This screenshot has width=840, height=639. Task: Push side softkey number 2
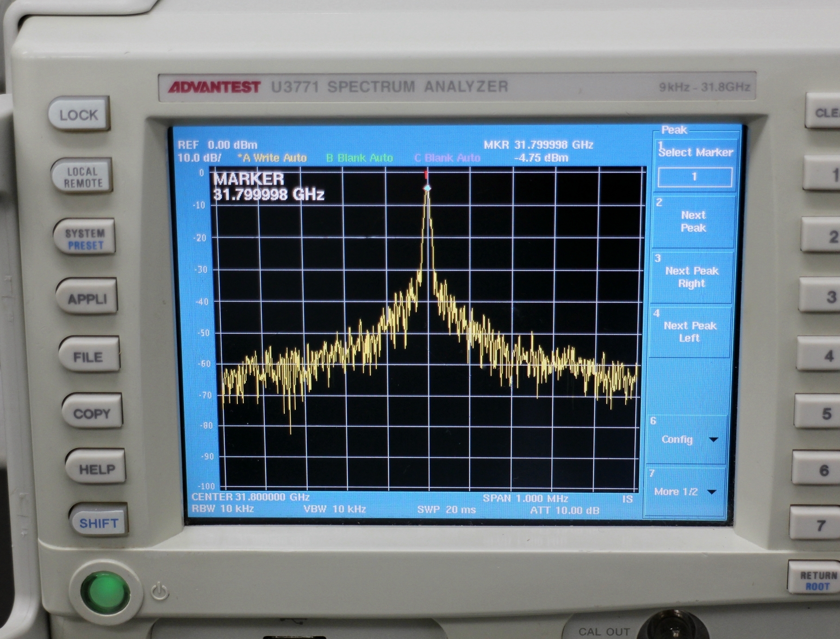pyautogui.click(x=821, y=236)
